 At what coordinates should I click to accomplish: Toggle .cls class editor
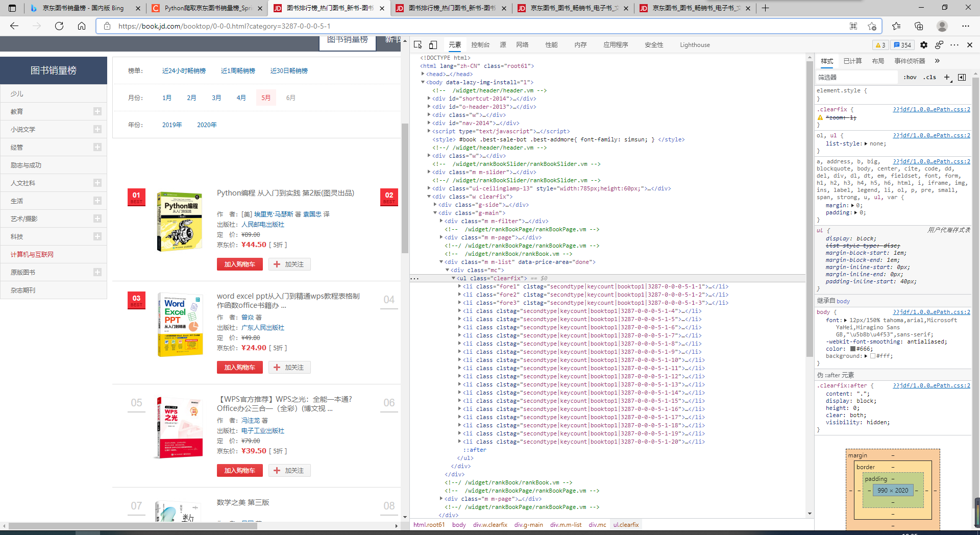click(x=930, y=77)
